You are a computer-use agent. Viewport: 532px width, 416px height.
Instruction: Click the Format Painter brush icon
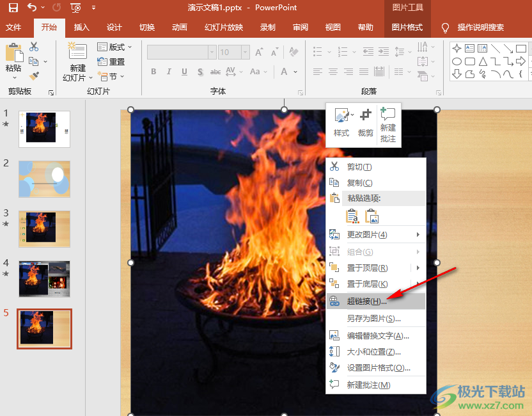[35, 76]
